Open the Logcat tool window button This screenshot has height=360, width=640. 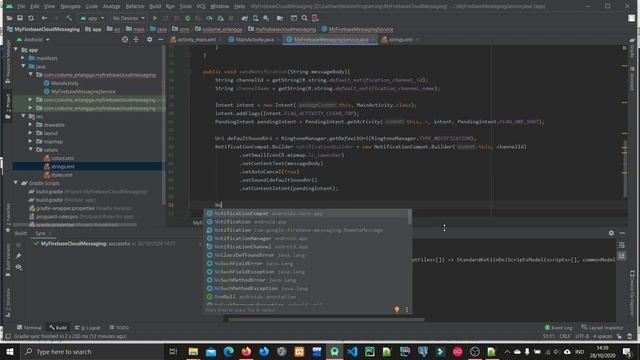point(88,328)
